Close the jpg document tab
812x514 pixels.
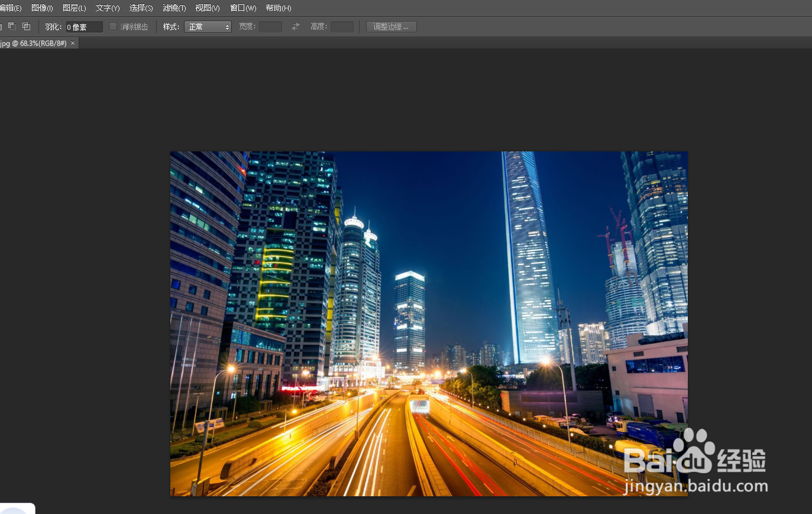coord(73,43)
